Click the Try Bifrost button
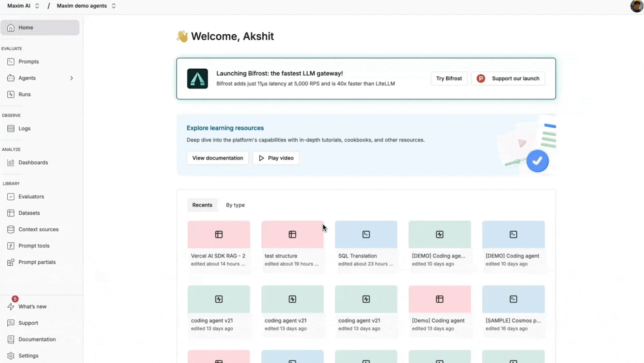The width and height of the screenshot is (644, 363). pos(449,78)
